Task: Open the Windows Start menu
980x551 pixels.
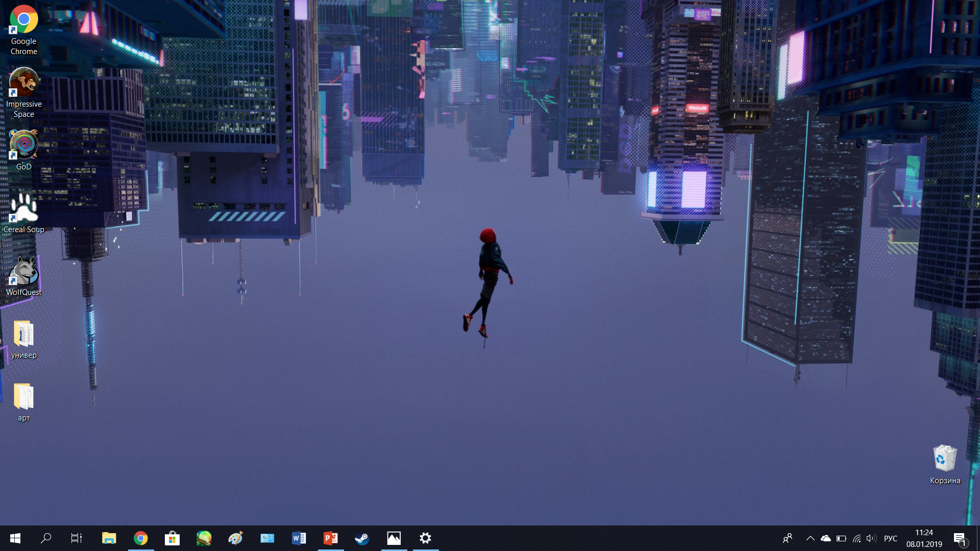Action: point(15,538)
